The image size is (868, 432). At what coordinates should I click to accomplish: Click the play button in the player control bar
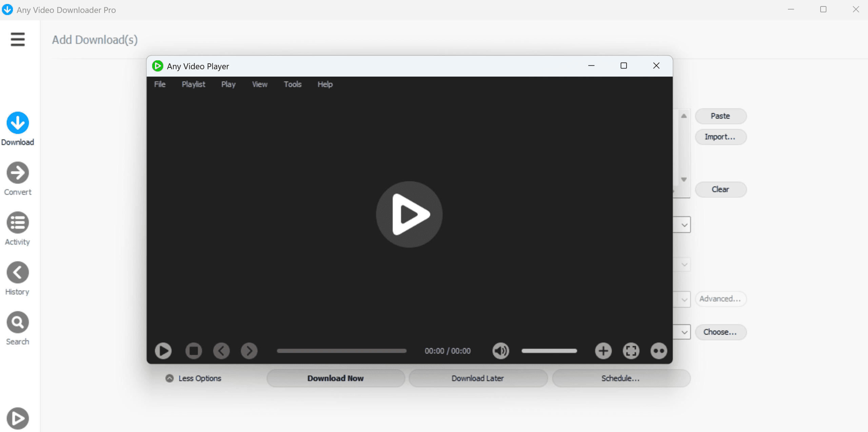click(x=163, y=351)
